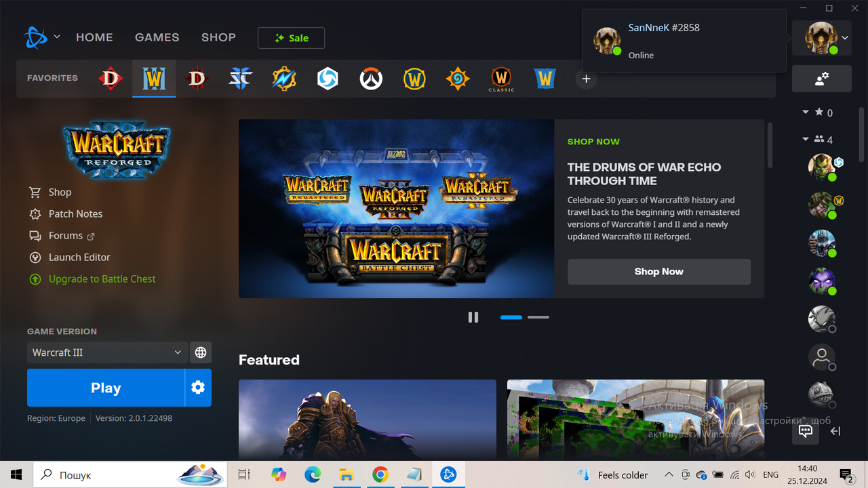868x488 pixels.
Task: Open the offline default silhouette friend
Action: (x=823, y=357)
